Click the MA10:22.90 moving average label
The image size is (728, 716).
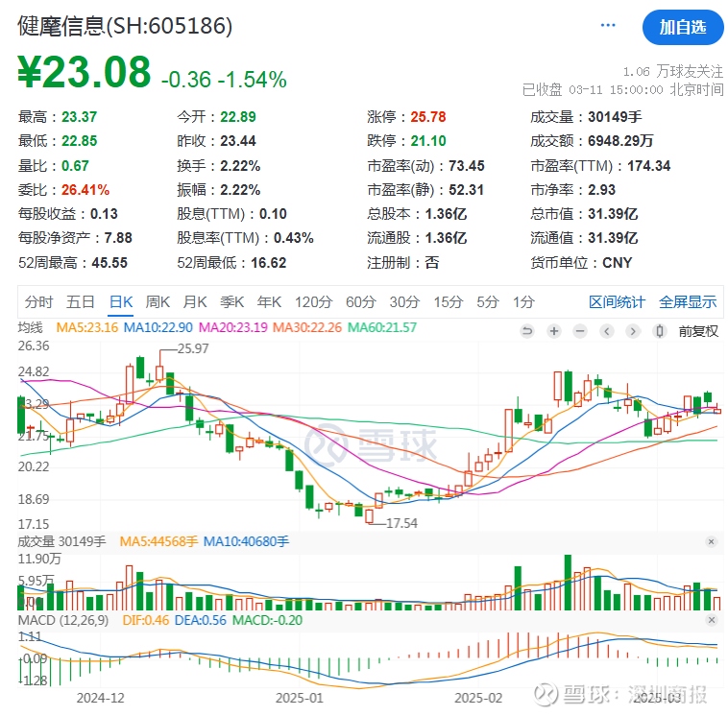pyautogui.click(x=158, y=327)
